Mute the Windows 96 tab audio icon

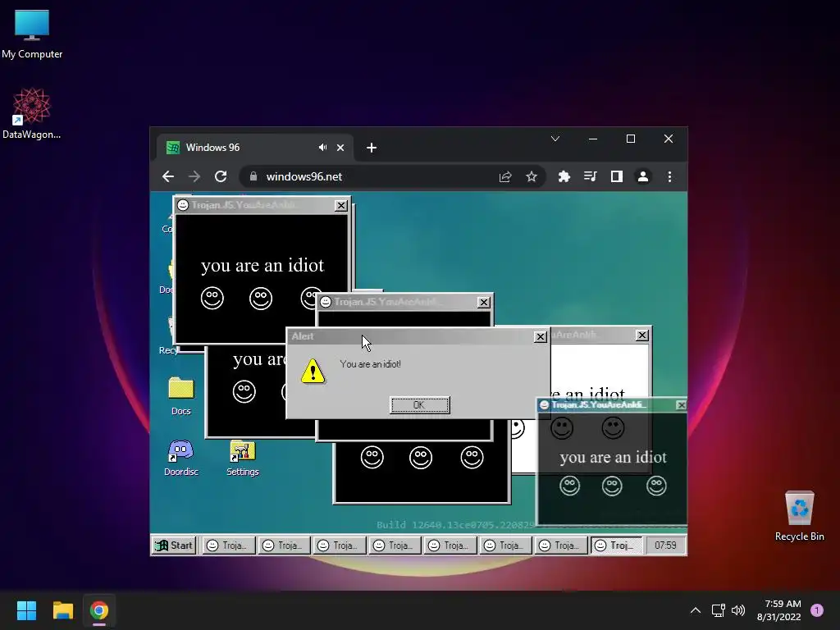point(322,148)
